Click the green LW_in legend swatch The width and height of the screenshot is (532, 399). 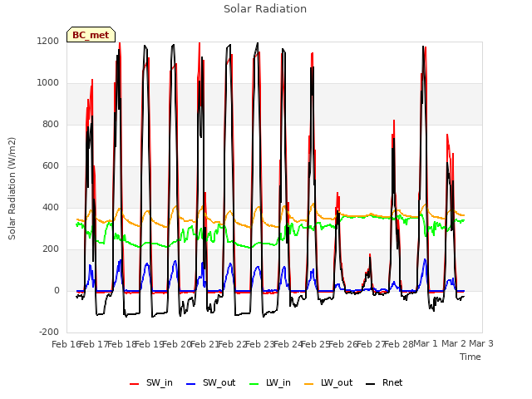[254, 384]
